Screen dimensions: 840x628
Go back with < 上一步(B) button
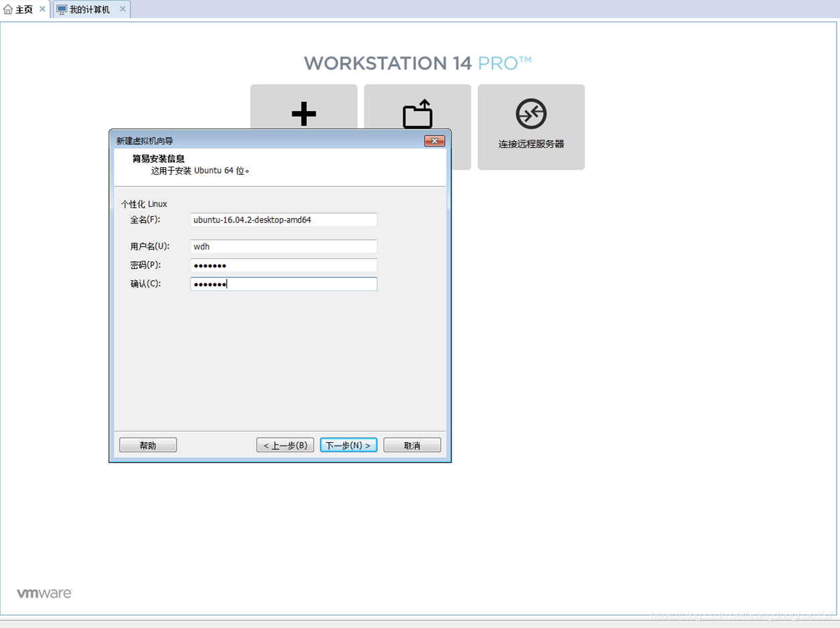(x=285, y=445)
